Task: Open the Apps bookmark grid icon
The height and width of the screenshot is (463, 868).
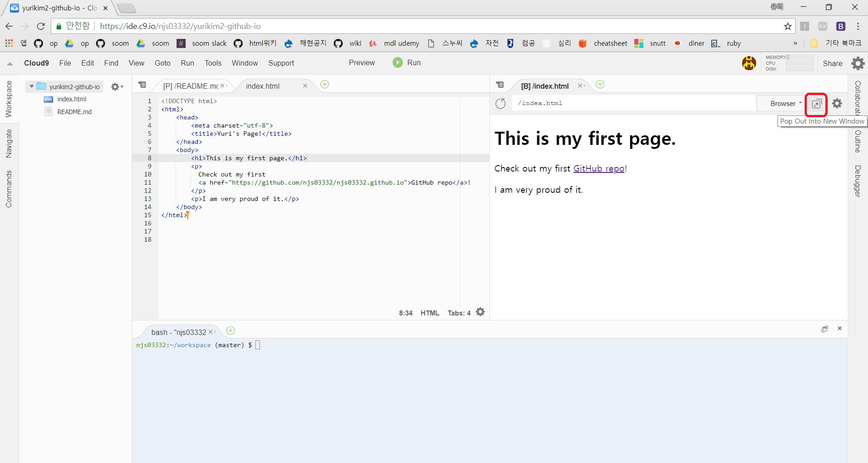Action: (x=9, y=43)
